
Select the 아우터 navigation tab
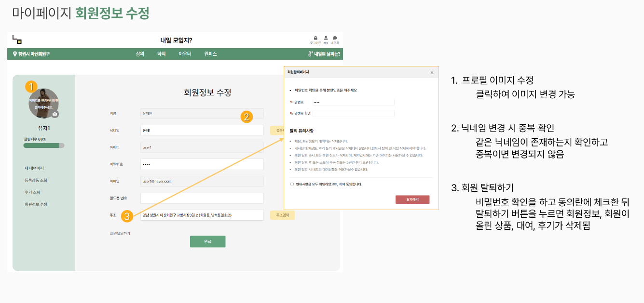(184, 54)
